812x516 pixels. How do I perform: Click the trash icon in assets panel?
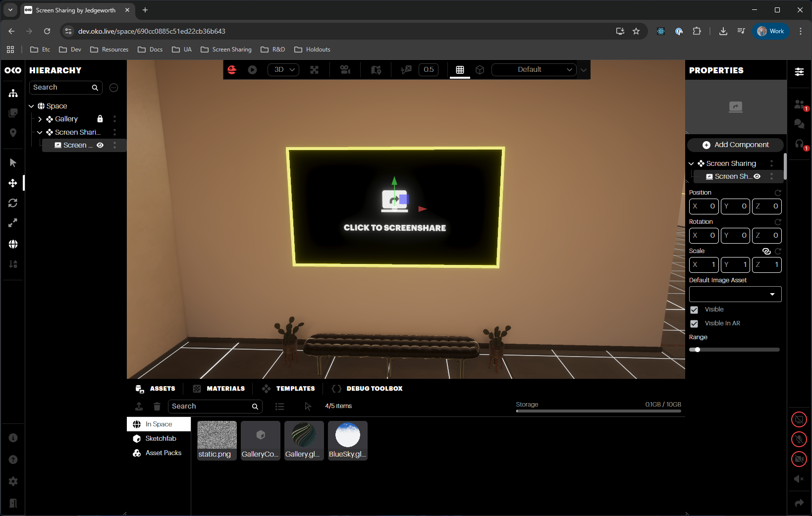coord(157,407)
